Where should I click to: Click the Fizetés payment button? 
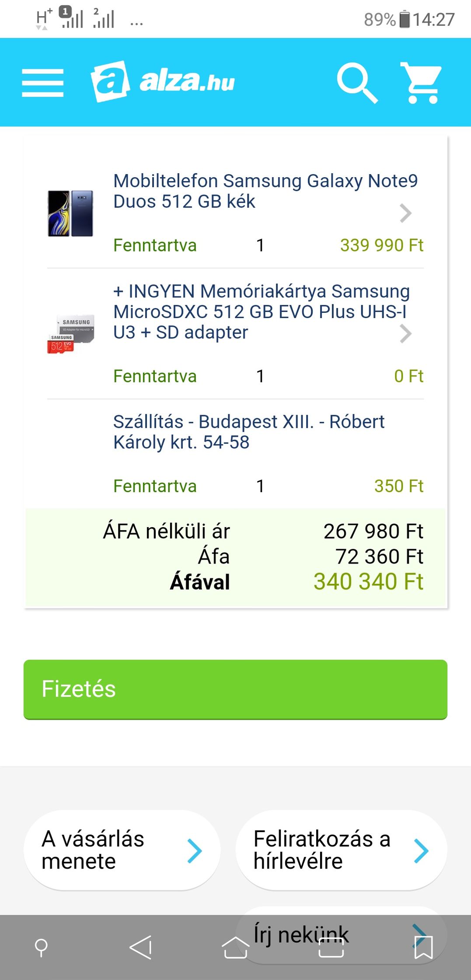[x=235, y=689]
